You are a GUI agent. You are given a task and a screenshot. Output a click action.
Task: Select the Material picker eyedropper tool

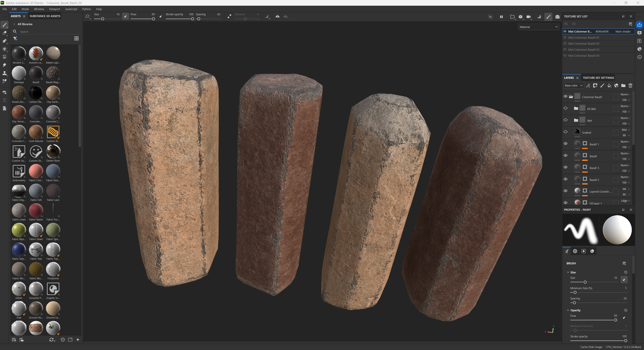coord(5,81)
